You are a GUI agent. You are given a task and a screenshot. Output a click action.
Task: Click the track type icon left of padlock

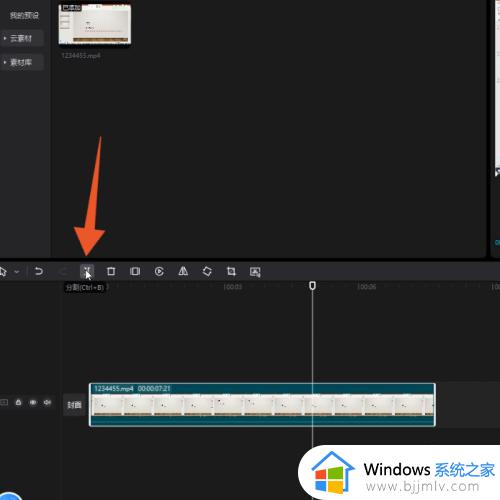[4, 402]
